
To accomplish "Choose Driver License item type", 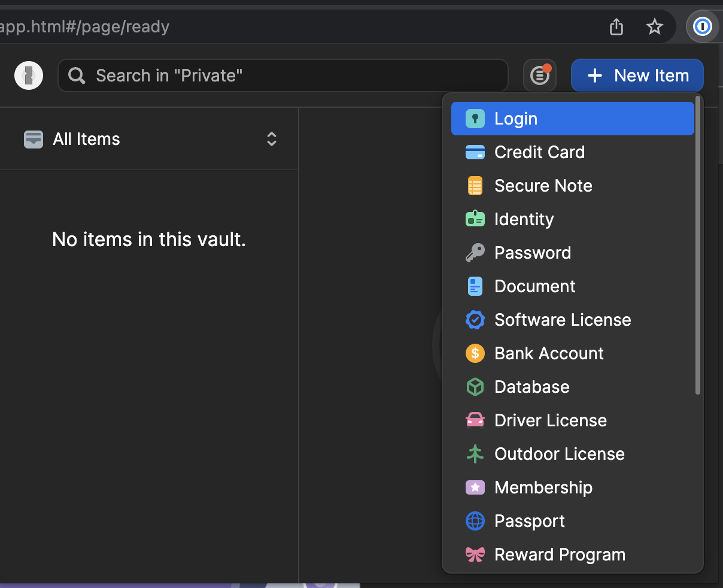I will (x=550, y=420).
